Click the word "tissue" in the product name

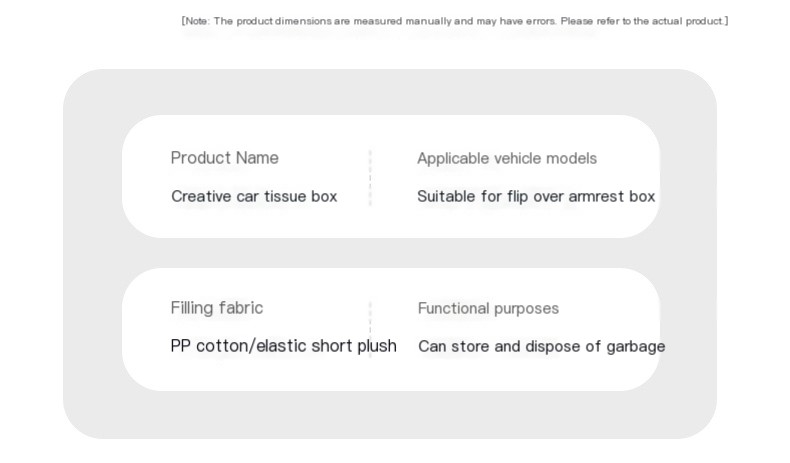pyautogui.click(x=285, y=196)
